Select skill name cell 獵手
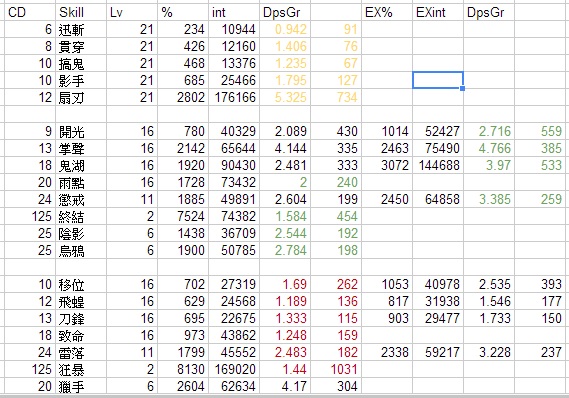Screen dimensions: 569x398 (x=81, y=386)
